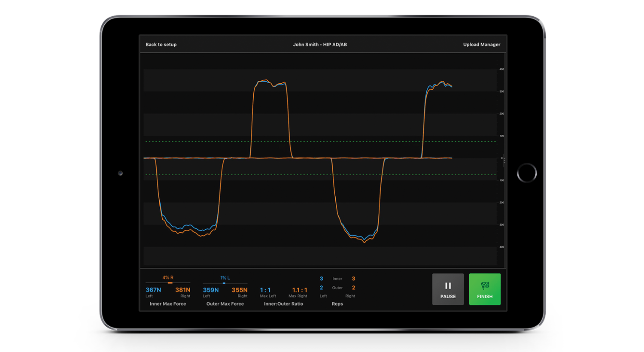Tap the orange 4% R balance slider marker
The image size is (644, 352).
tap(170, 282)
